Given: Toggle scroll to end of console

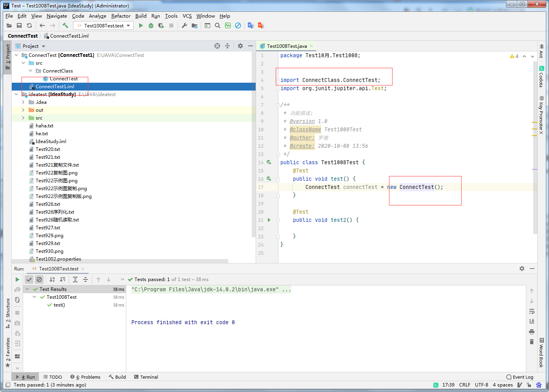Looking at the screenshot, I should (x=532, y=321).
